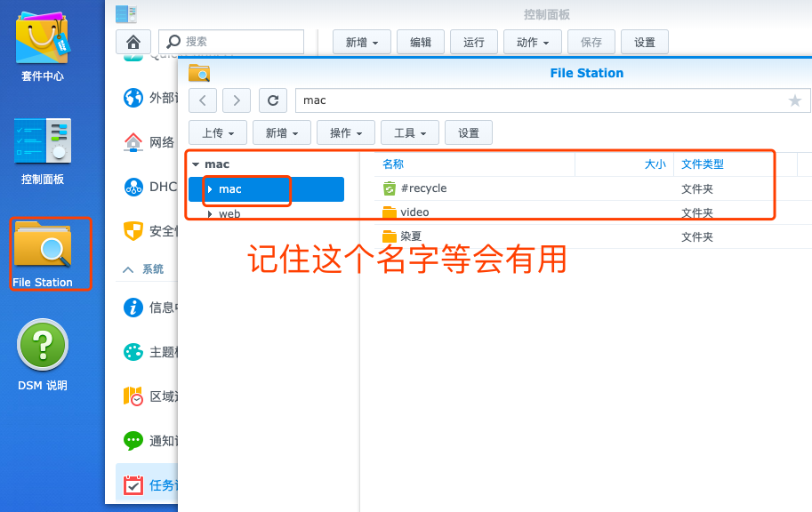Image resolution: width=812 pixels, height=512 pixels.
Task: Select the video folder in the file list
Action: click(x=414, y=212)
